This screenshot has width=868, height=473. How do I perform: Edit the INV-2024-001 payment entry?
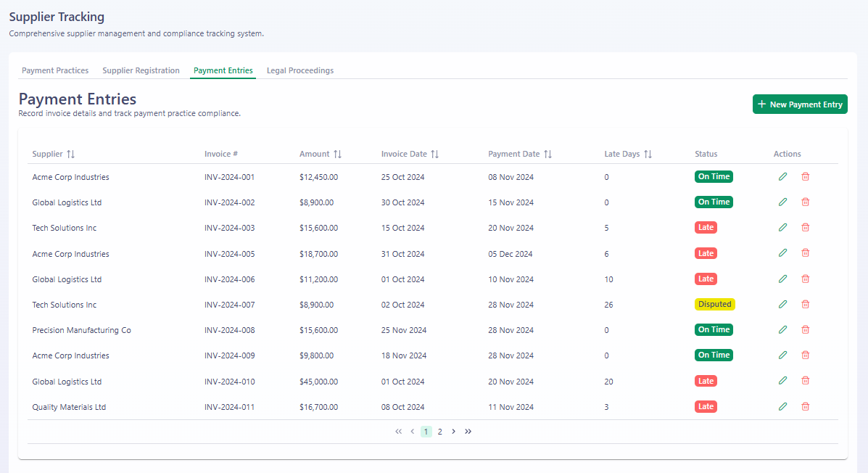pyautogui.click(x=782, y=177)
